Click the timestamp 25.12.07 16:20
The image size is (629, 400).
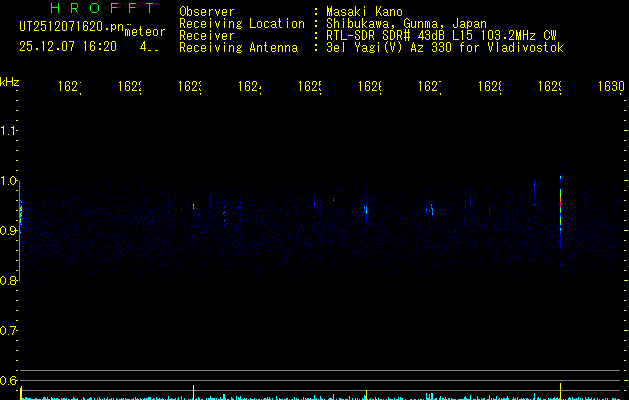(68, 47)
